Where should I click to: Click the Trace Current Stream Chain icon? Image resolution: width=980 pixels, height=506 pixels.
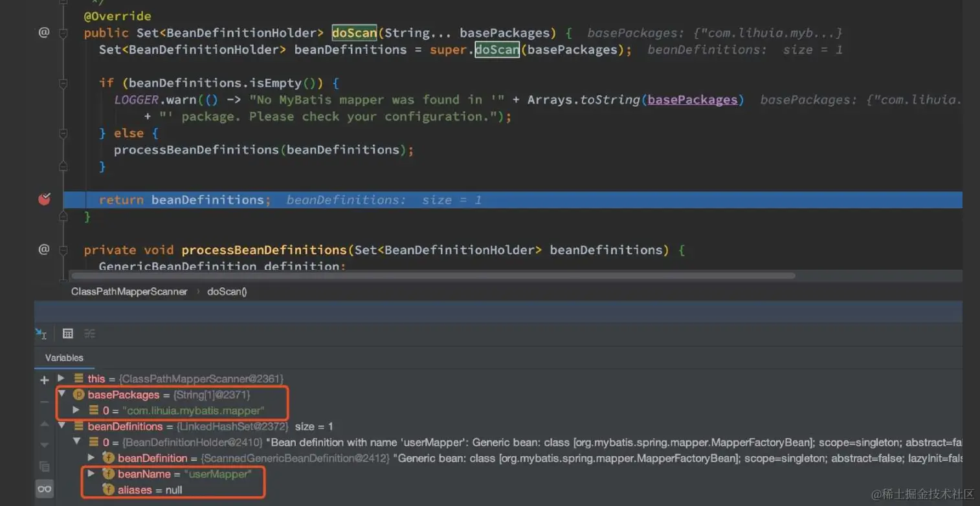(89, 333)
